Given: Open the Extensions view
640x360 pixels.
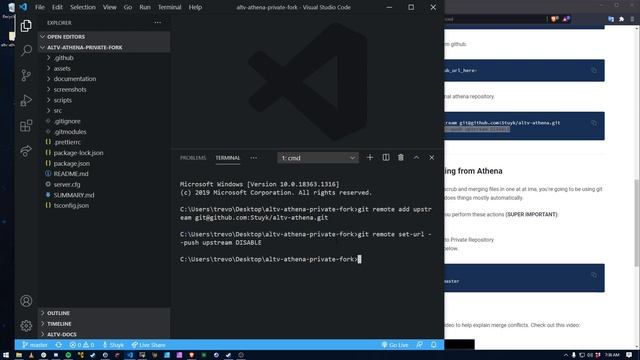Looking at the screenshot, I should (26, 125).
